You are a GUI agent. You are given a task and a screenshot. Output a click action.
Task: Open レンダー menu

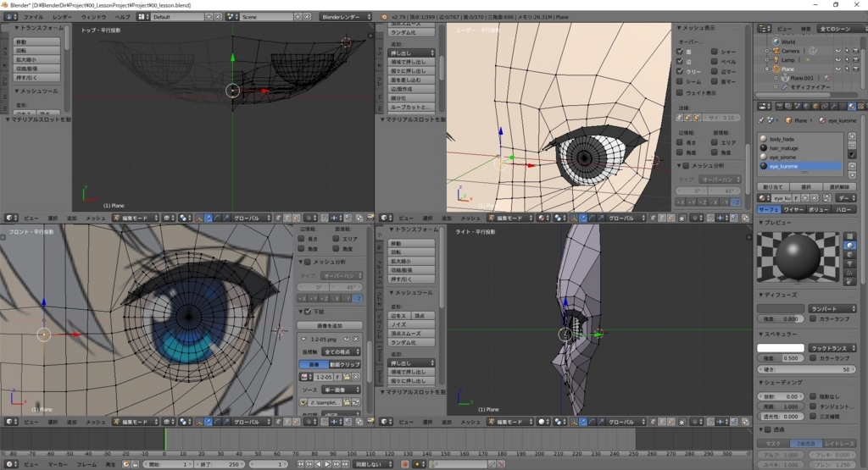tap(62, 17)
